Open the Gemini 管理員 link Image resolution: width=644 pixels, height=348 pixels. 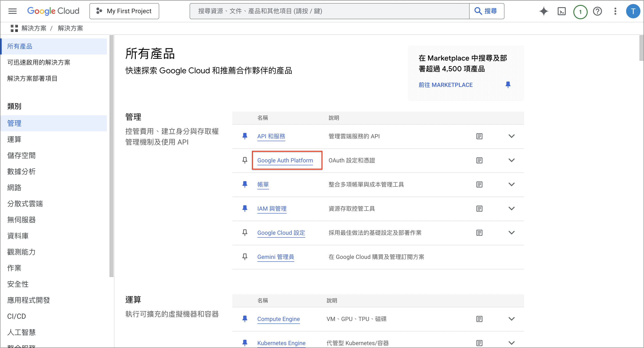click(x=275, y=257)
